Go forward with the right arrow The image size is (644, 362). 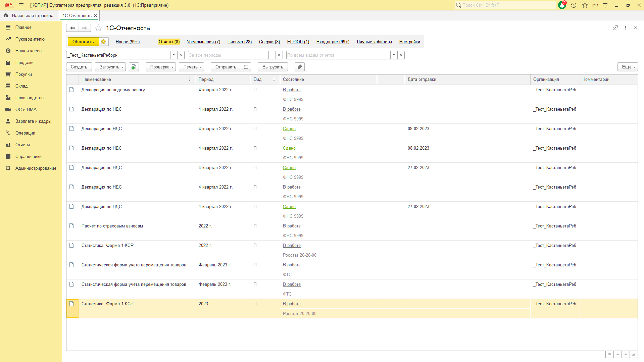[85, 28]
